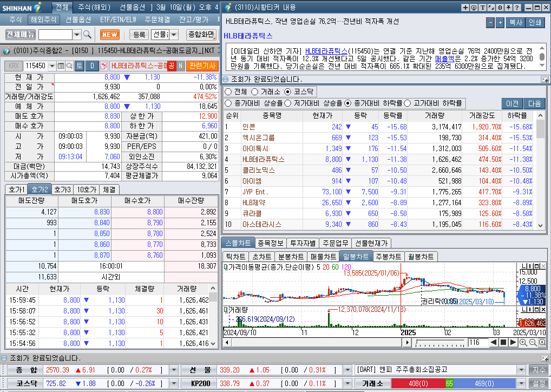The height and width of the screenshot is (392, 551).
Task: Click the red 공 badge icon
Action: pyautogui.click(x=172, y=66)
